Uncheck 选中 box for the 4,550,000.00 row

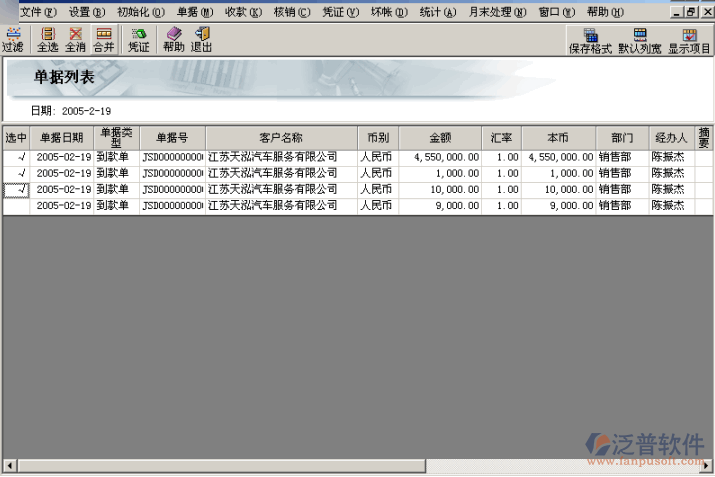click(x=16, y=158)
